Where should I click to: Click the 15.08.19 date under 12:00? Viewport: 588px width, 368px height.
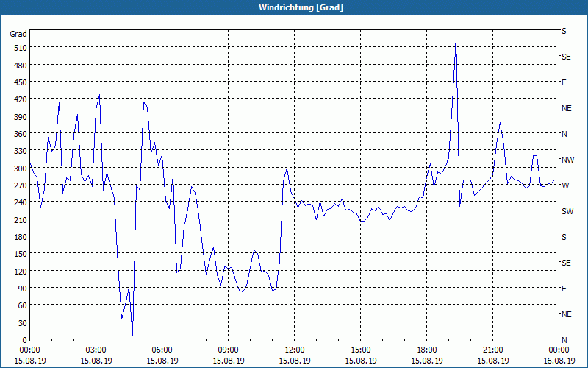[x=295, y=361]
